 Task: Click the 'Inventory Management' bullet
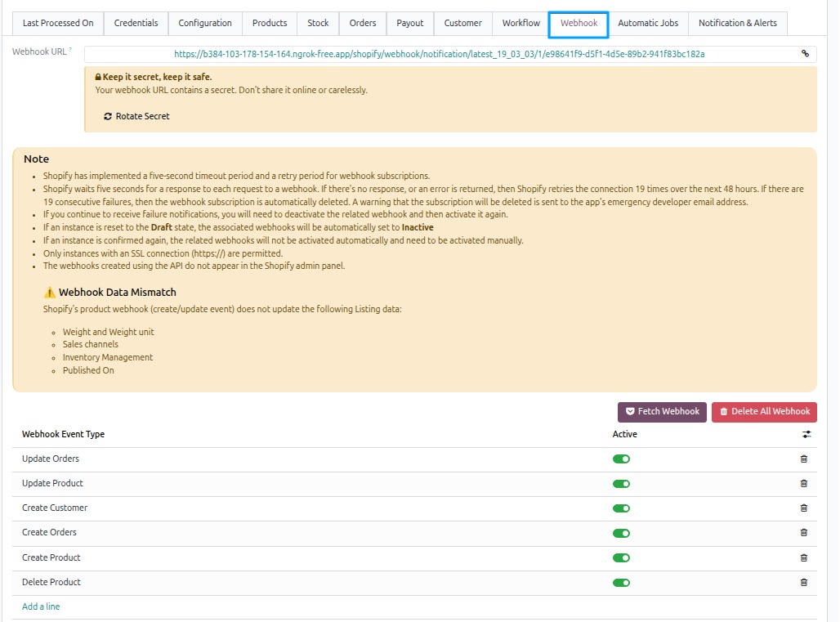tap(108, 357)
